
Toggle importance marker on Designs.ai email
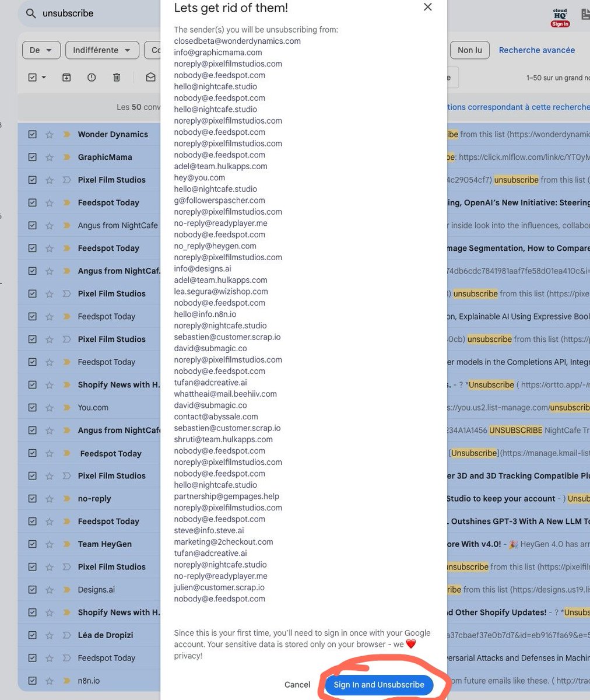click(x=66, y=589)
